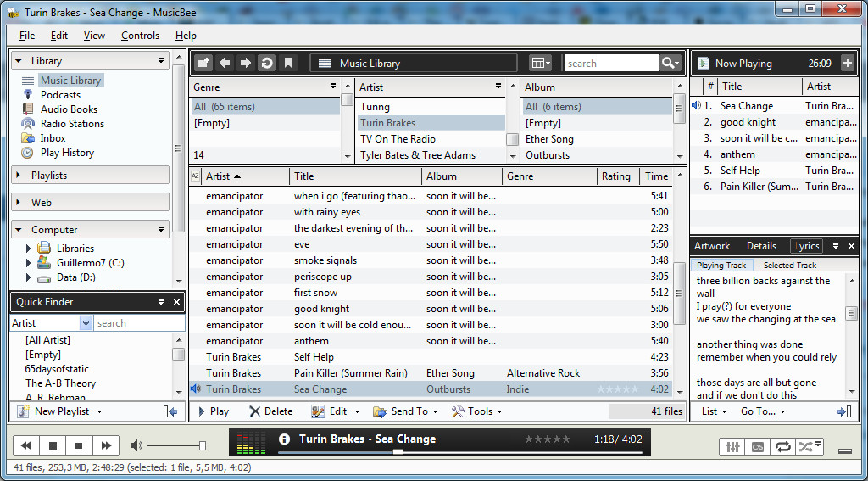Image resolution: width=868 pixels, height=481 pixels.
Task: Open the Controls menu
Action: [x=140, y=36]
